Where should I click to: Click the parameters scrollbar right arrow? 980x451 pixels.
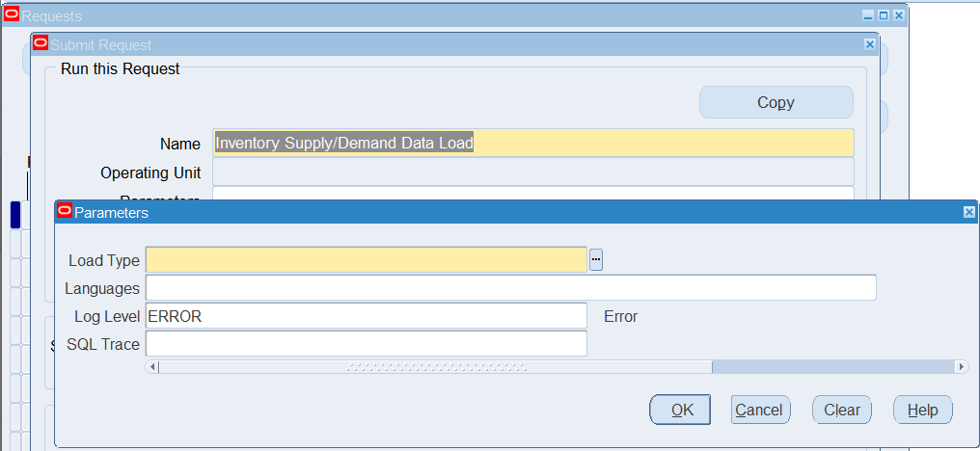[x=962, y=366]
